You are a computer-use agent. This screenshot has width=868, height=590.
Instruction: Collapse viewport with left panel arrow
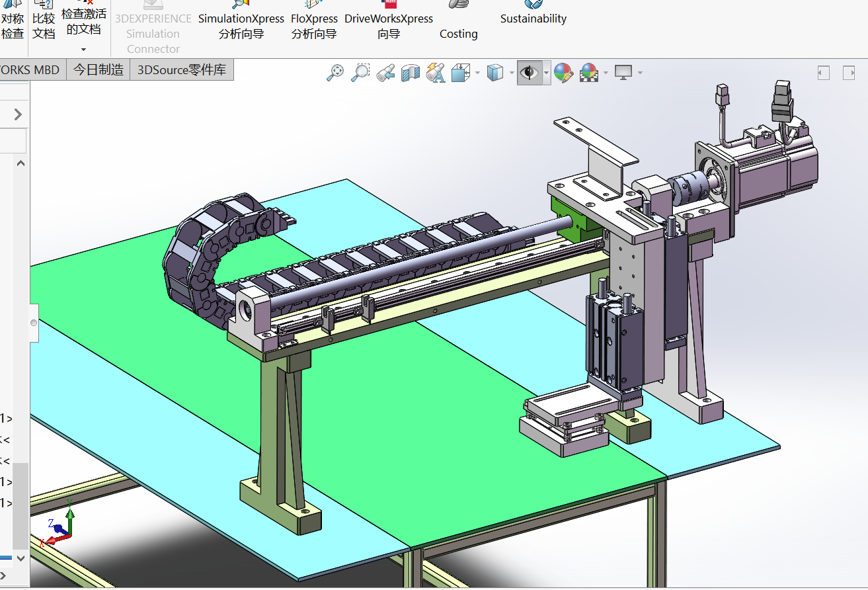pos(823,73)
